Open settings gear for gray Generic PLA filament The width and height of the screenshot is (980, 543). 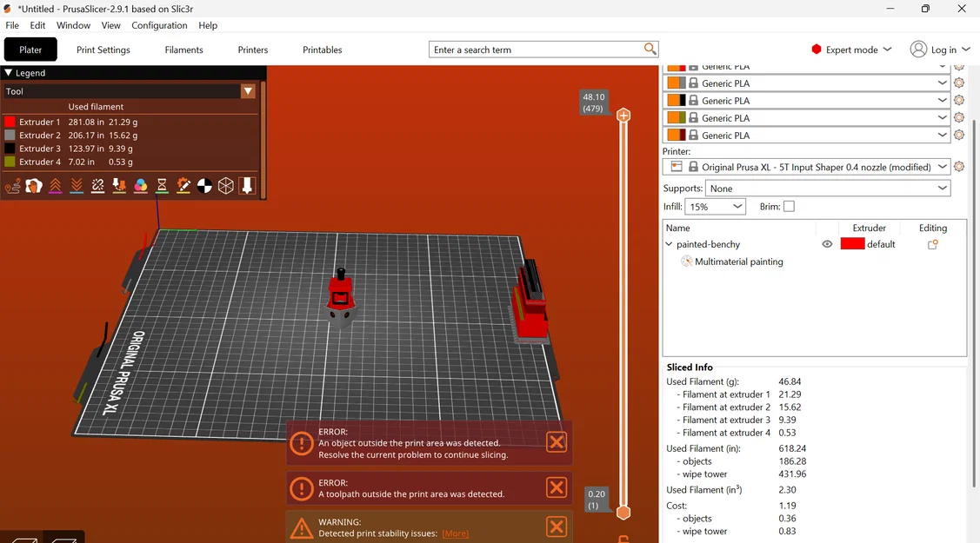[959, 83]
